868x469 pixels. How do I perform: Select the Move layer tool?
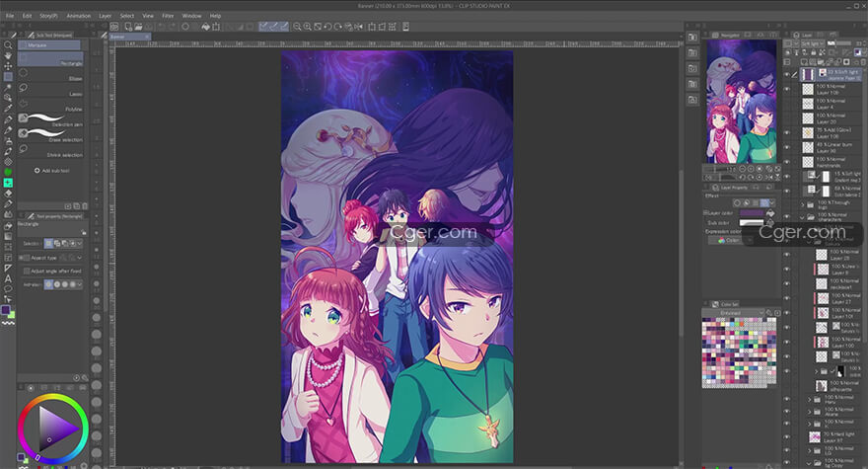click(x=8, y=66)
